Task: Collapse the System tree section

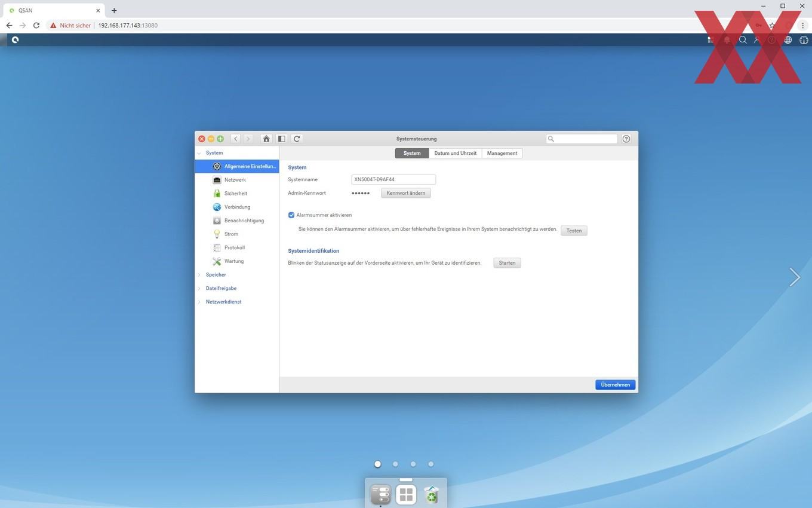Action: tap(199, 153)
